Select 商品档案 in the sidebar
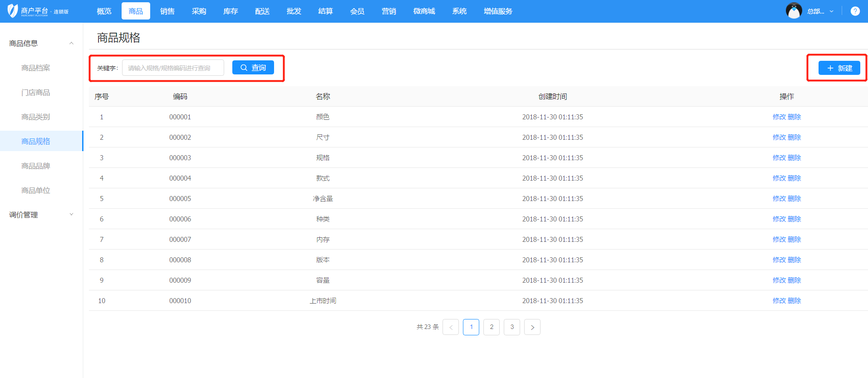The height and width of the screenshot is (378, 868). click(36, 68)
